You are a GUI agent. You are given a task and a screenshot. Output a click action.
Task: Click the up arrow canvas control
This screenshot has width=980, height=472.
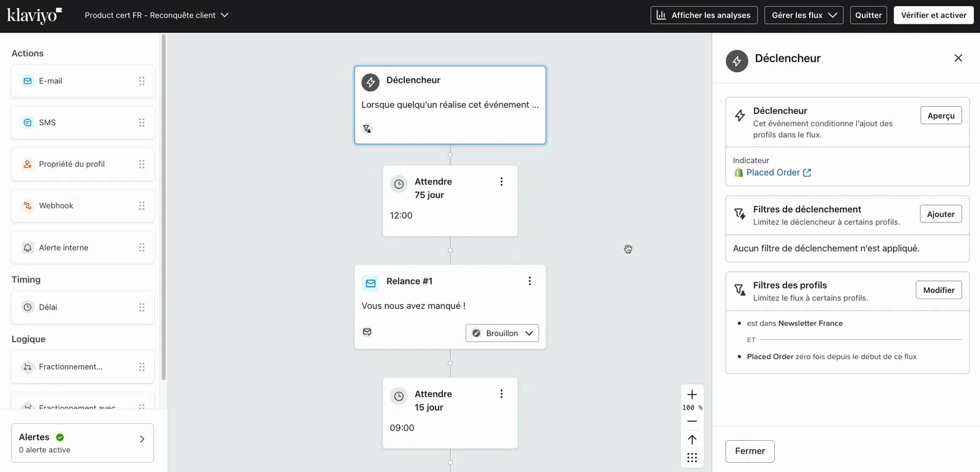click(692, 440)
